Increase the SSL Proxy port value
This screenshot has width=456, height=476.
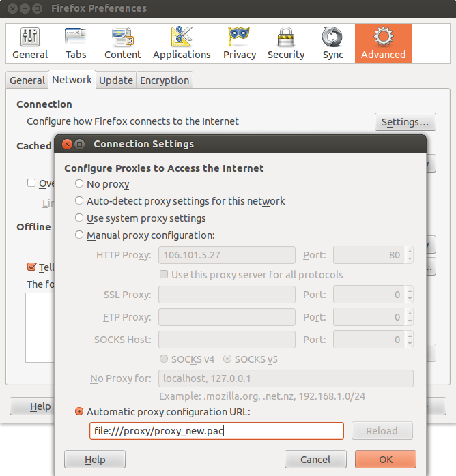[x=410, y=291]
